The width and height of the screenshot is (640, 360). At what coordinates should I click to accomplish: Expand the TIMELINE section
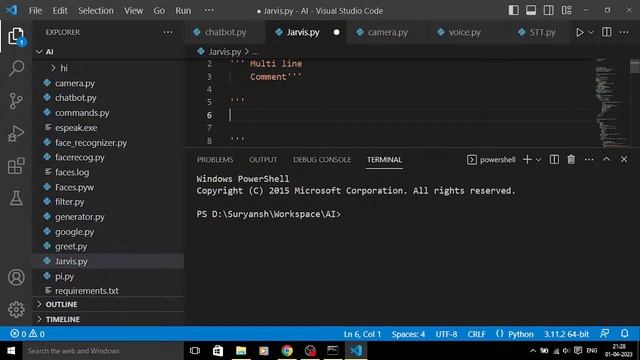point(108,319)
